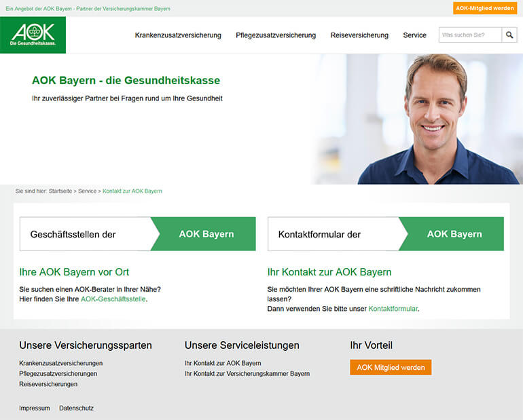The image size is (523, 420).
Task: Click 'Ihr Kontakt zur Versicherungskammer Bayern' link
Action: click(x=247, y=374)
